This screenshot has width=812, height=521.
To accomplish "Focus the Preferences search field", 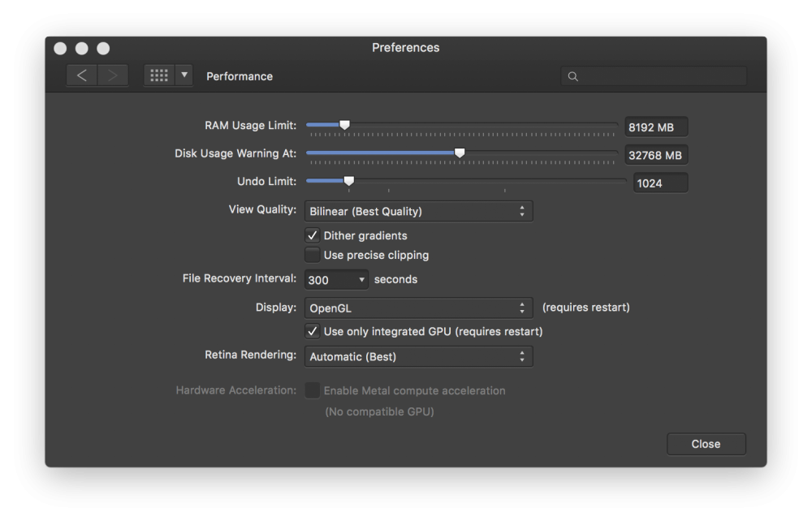I will click(x=654, y=76).
